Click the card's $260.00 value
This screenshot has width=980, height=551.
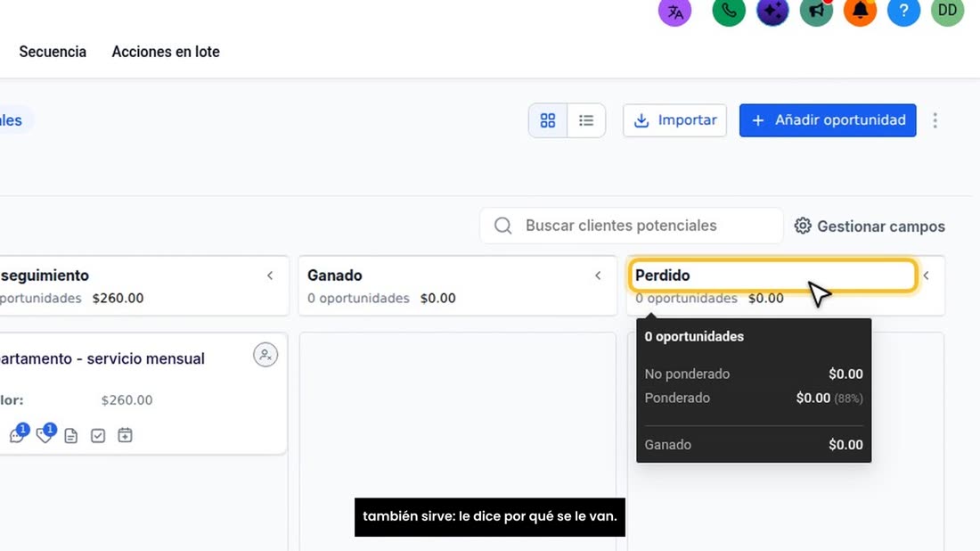[127, 400]
